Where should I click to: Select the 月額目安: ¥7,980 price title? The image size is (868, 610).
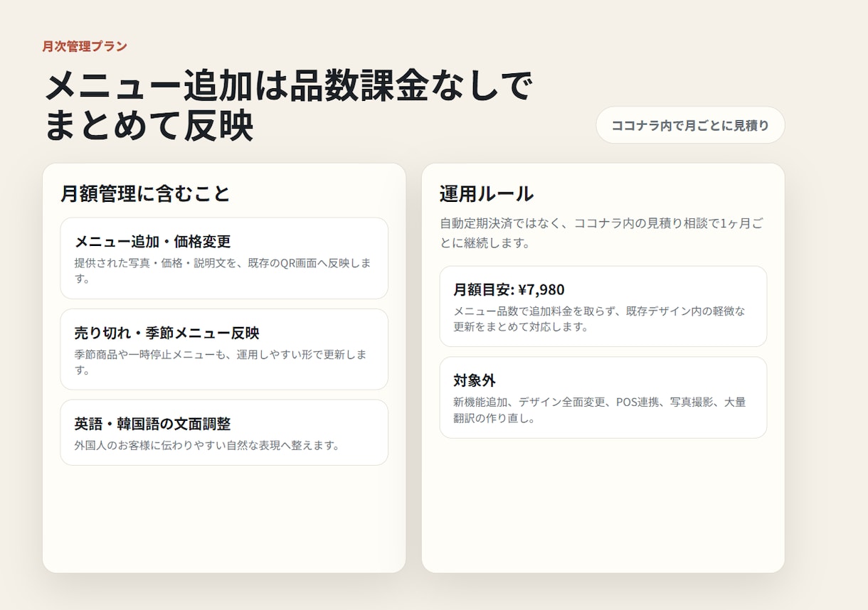pyautogui.click(x=509, y=289)
